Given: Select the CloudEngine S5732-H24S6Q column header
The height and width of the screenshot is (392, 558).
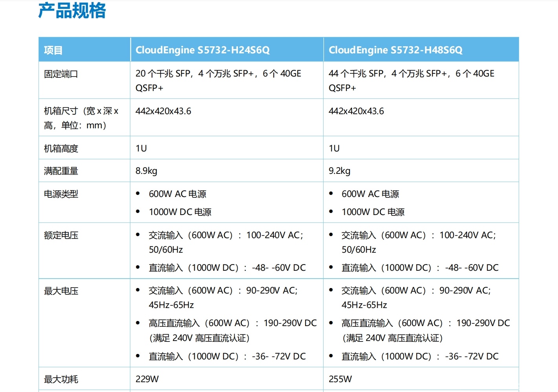Looking at the screenshot, I should click(202, 50).
